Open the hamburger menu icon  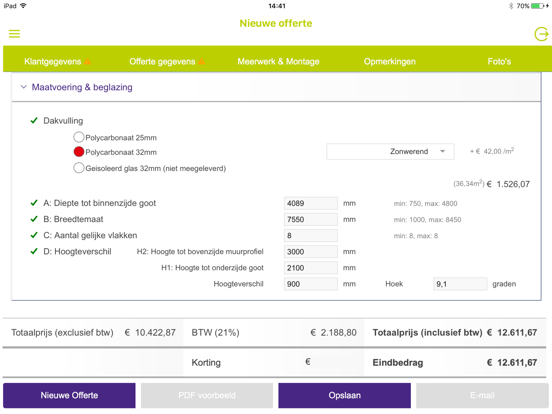14,34
